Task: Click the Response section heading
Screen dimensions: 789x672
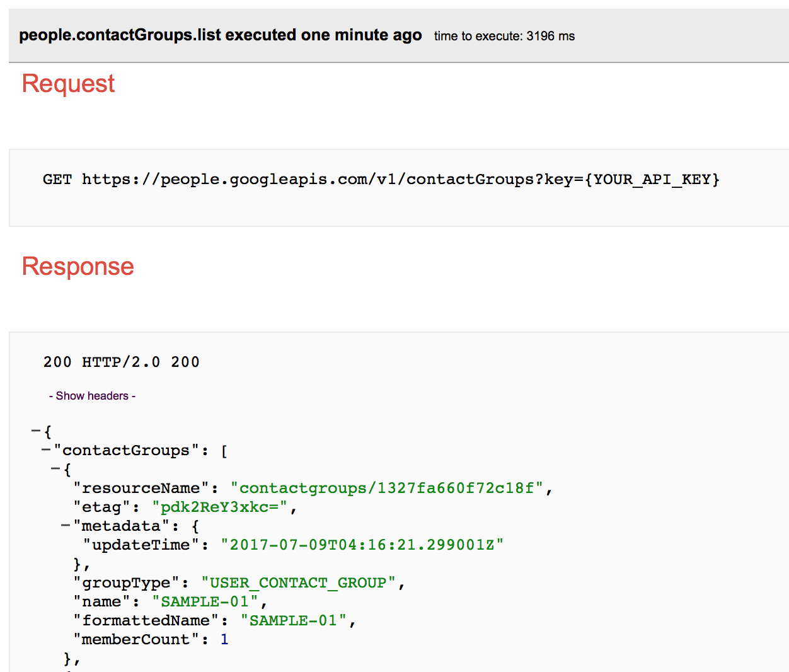Action: (x=78, y=266)
